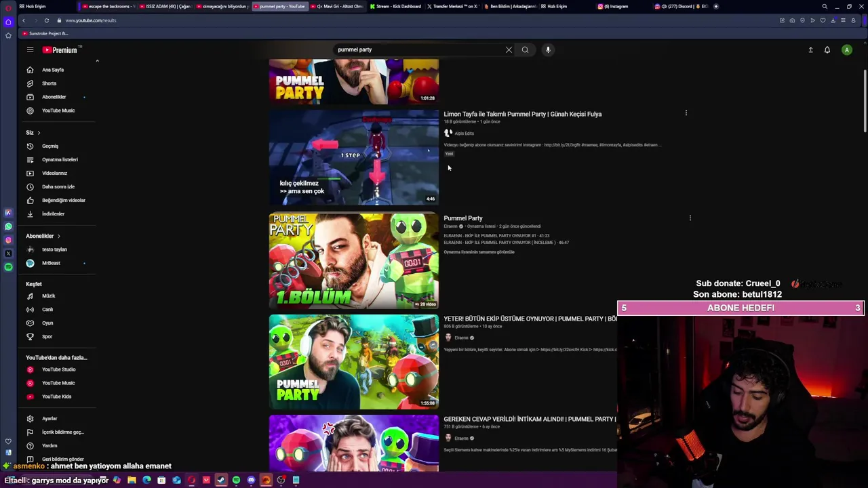Open the Pummel Party 1.Bölüm playlist thumbnail

click(354, 261)
